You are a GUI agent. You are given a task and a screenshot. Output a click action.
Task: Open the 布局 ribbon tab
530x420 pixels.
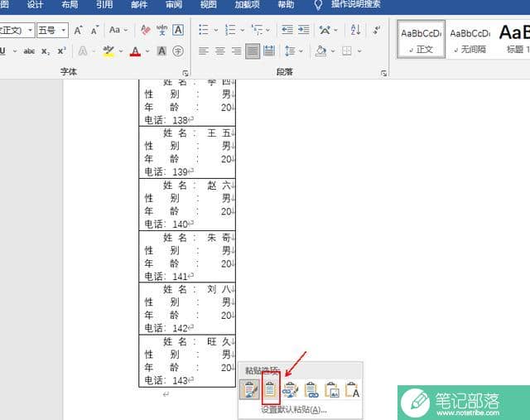point(70,5)
